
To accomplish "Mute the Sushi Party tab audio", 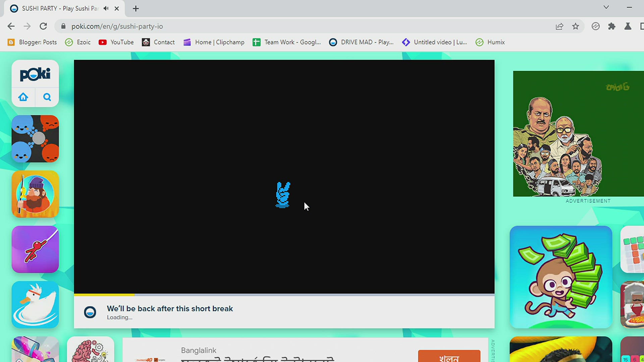I will [x=106, y=8].
